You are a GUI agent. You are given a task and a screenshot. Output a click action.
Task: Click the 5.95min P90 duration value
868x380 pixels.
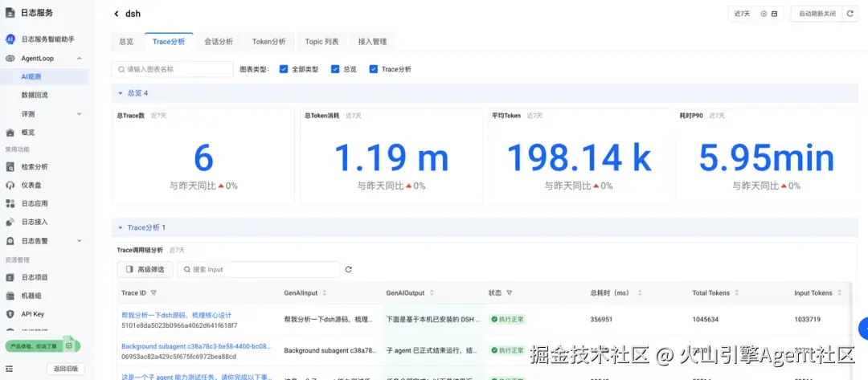767,157
